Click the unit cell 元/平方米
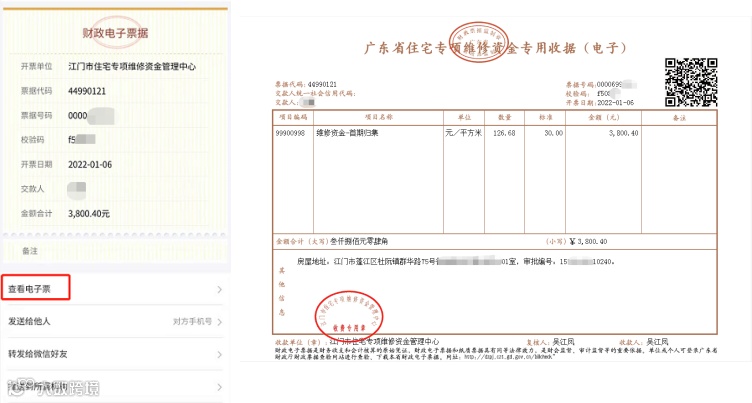Image resolution: width=752 pixels, height=403 pixels. 463,133
